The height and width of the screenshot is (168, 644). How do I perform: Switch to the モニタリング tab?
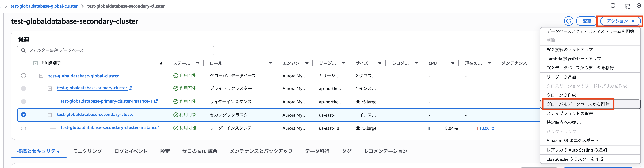87,151
